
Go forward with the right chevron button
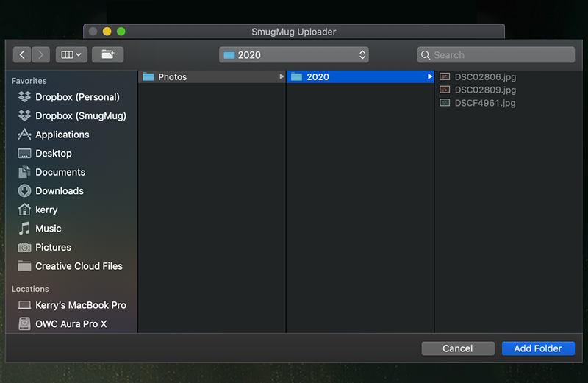point(41,55)
